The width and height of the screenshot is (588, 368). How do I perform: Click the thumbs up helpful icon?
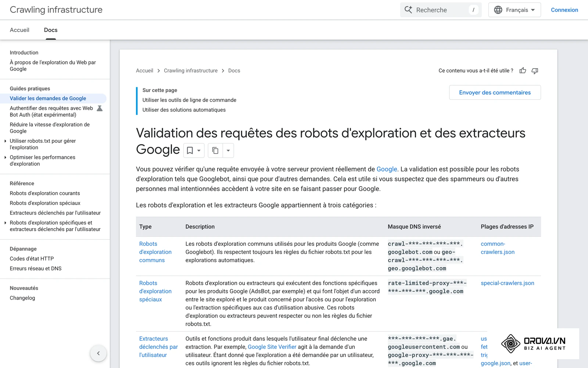click(x=523, y=71)
